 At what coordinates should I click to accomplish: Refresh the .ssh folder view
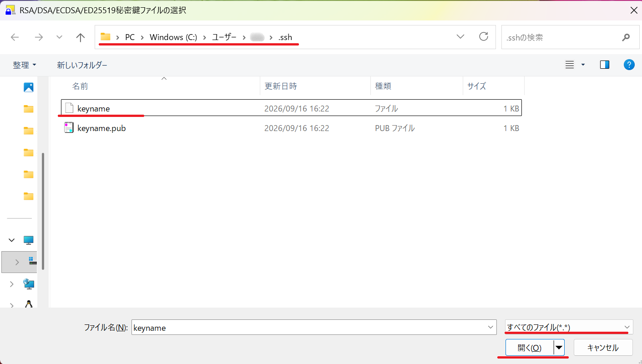tap(484, 37)
